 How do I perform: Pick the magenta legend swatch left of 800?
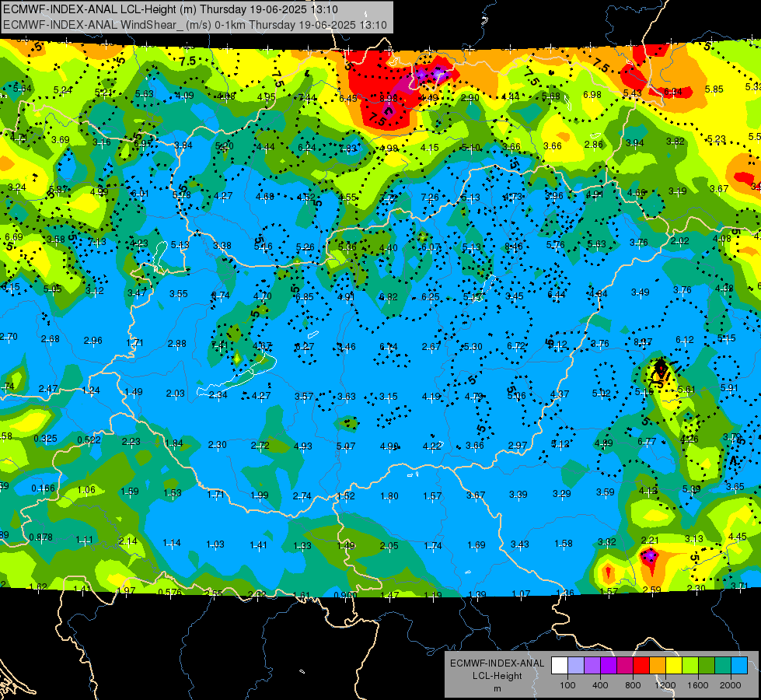[625, 666]
